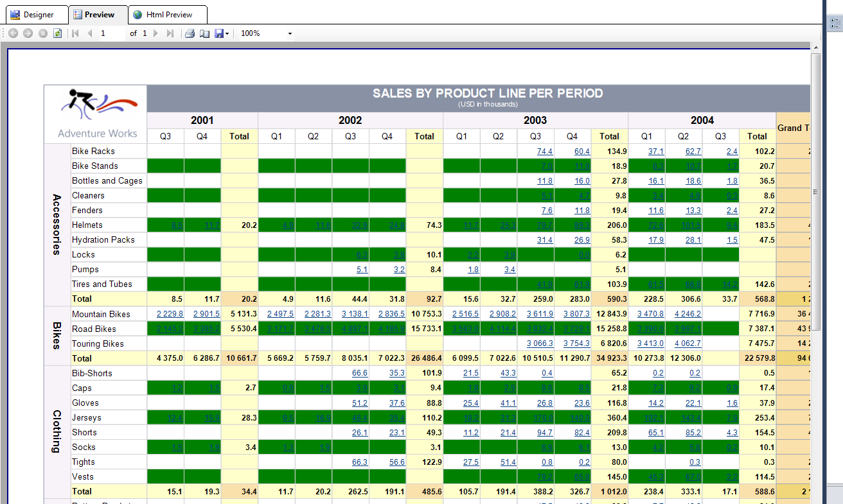Screen dimensions: 843x504
Task: Refresh the report preview
Action: click(x=57, y=33)
